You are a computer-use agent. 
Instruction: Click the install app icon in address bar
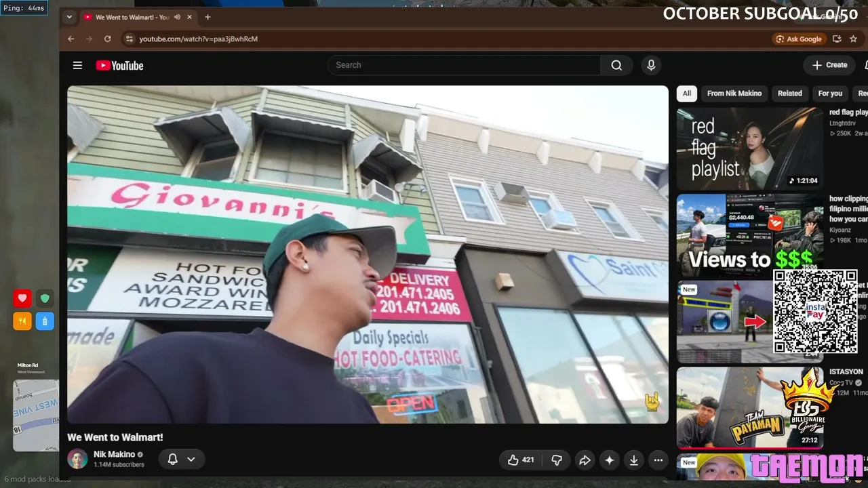(x=837, y=39)
